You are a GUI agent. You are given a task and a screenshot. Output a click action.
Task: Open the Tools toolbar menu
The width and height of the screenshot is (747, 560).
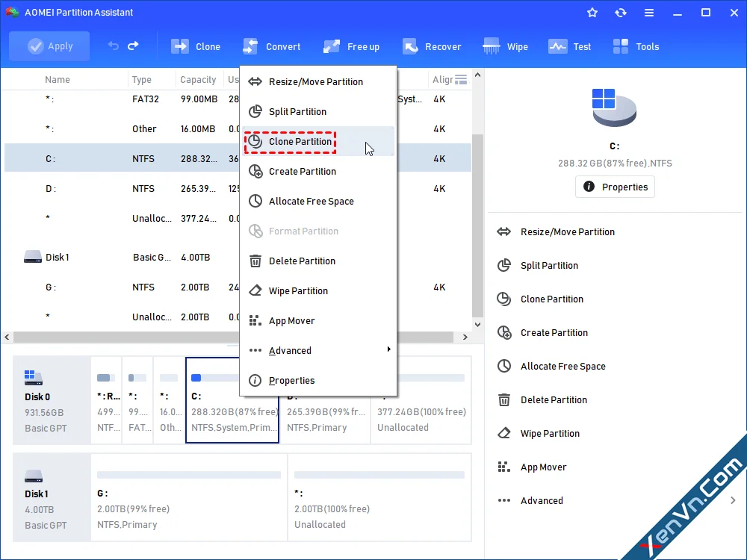(x=636, y=46)
